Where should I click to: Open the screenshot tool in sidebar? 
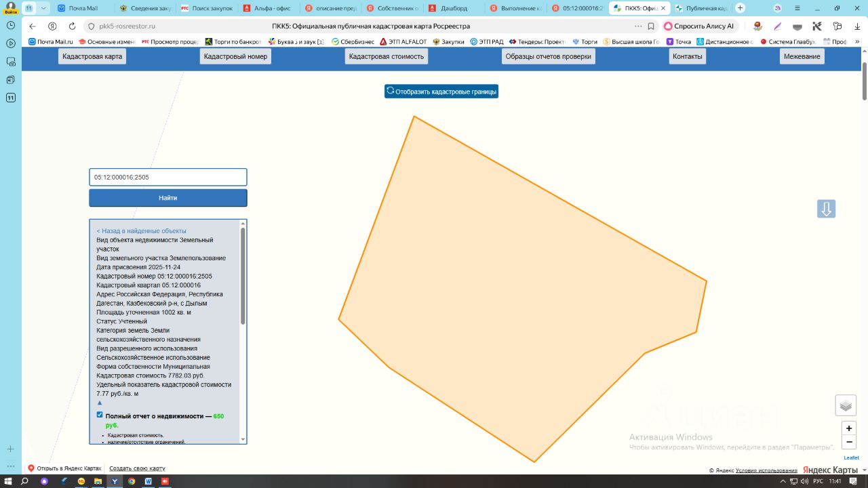11,61
